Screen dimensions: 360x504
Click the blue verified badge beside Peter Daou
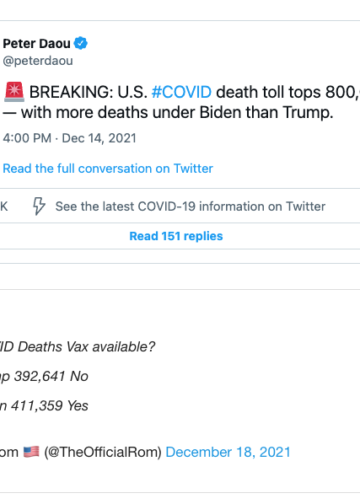click(x=80, y=43)
